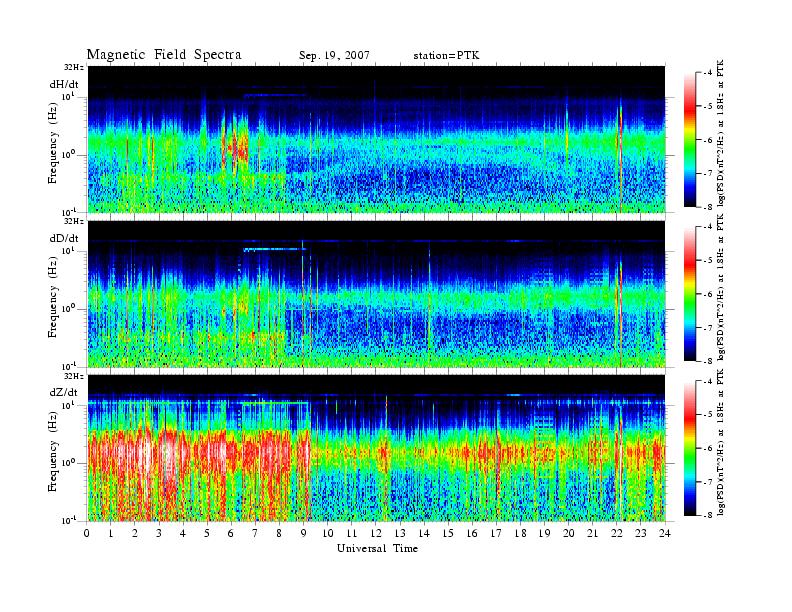This screenshot has width=792, height=612.
Task: Click the "7" hour tick label
Action: (255, 533)
